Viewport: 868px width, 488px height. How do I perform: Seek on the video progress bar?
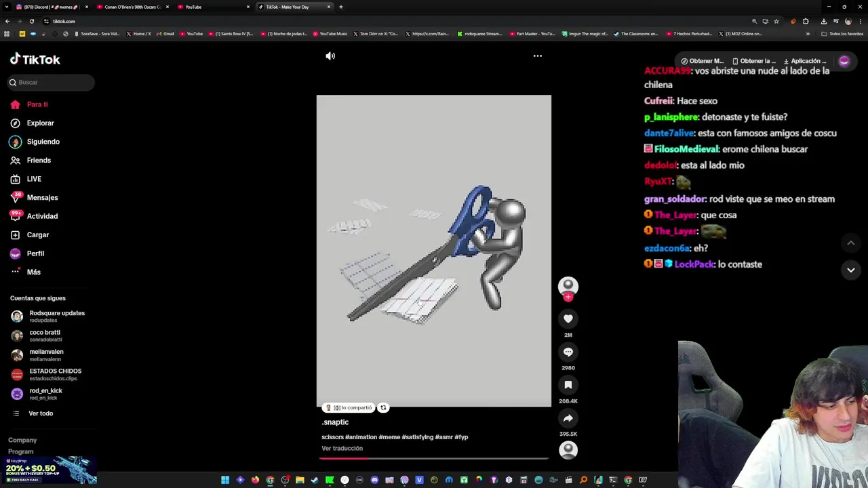click(434, 459)
